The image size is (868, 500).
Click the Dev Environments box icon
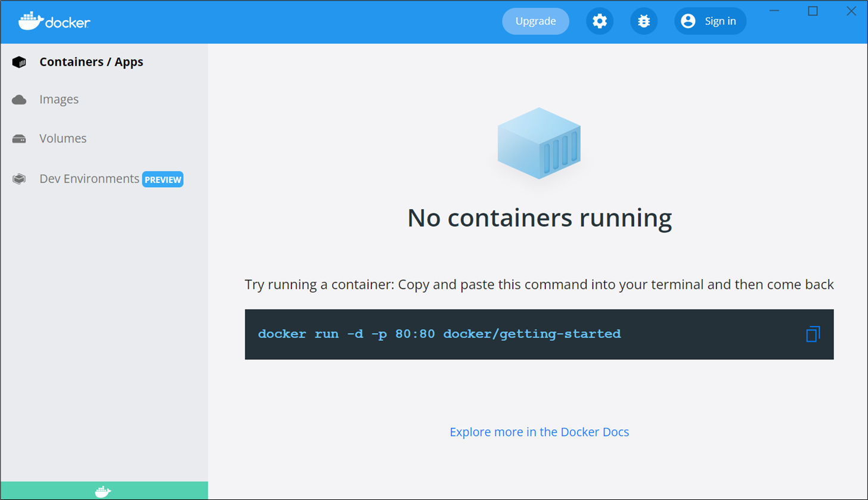click(x=19, y=179)
